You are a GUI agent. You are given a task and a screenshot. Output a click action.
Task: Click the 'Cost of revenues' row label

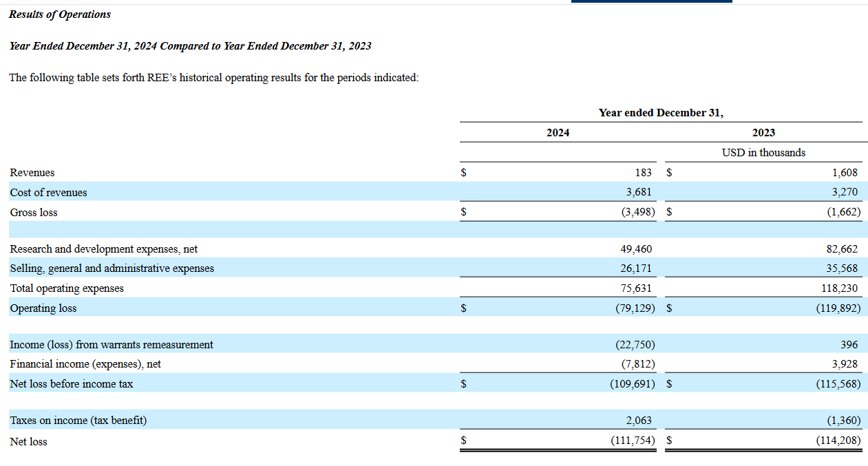[49, 193]
